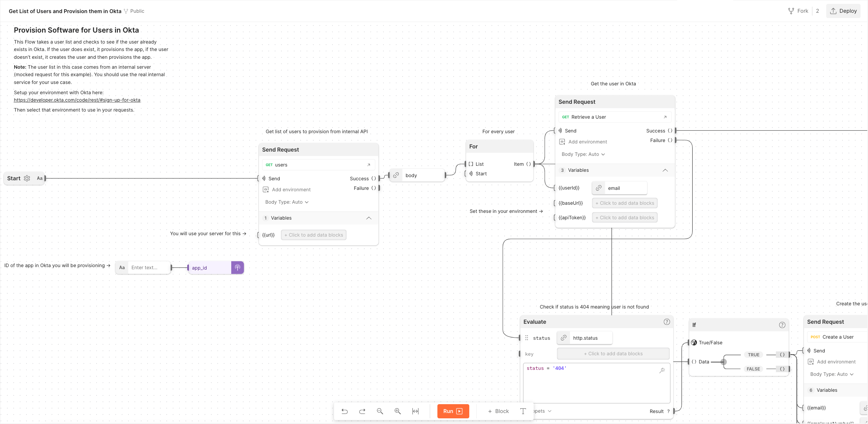Click the link icon on body select block

coord(396,175)
